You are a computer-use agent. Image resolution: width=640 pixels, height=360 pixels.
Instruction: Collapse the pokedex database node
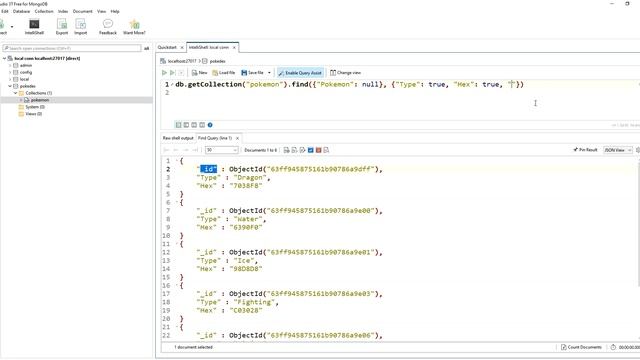pos(10,86)
